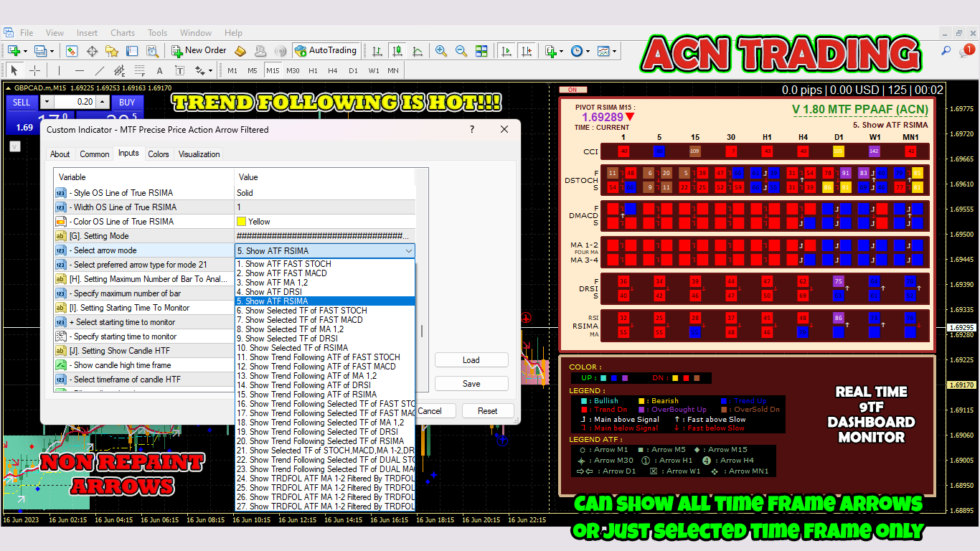Toggle the H1 timeframe button
The image size is (980, 551).
click(313, 70)
